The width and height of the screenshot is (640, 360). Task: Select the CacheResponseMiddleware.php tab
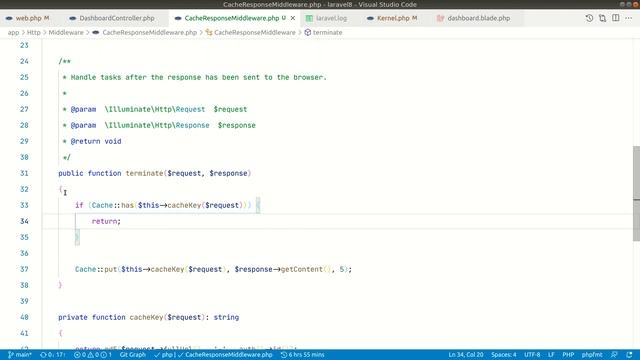tap(231, 18)
